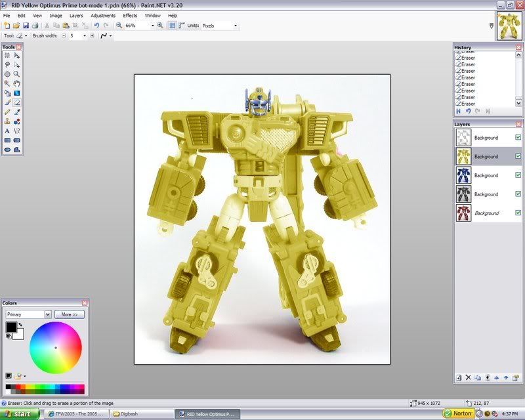Select the Text tool

coord(7,131)
